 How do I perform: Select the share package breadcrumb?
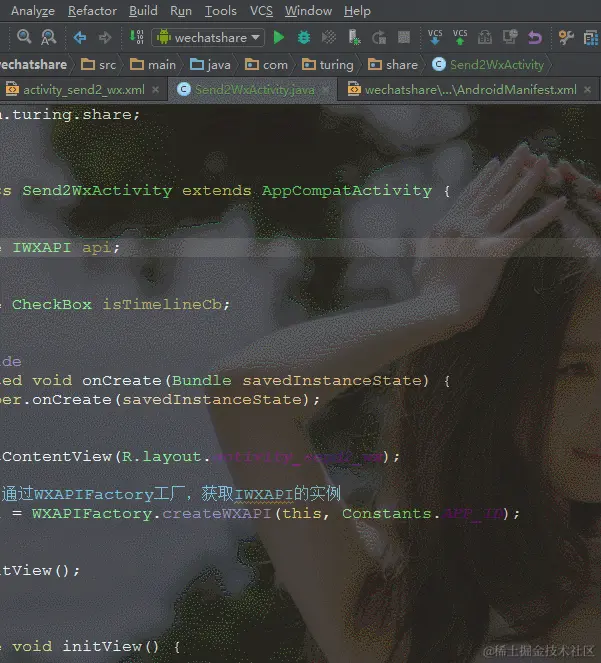tap(393, 65)
